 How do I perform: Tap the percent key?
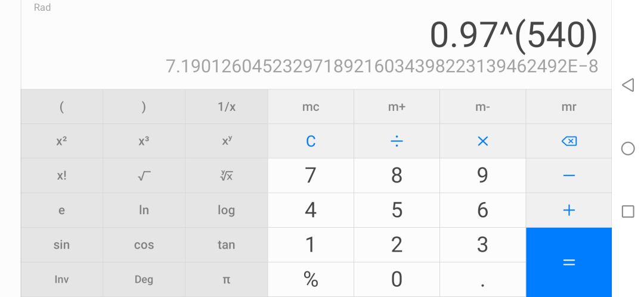point(311,279)
